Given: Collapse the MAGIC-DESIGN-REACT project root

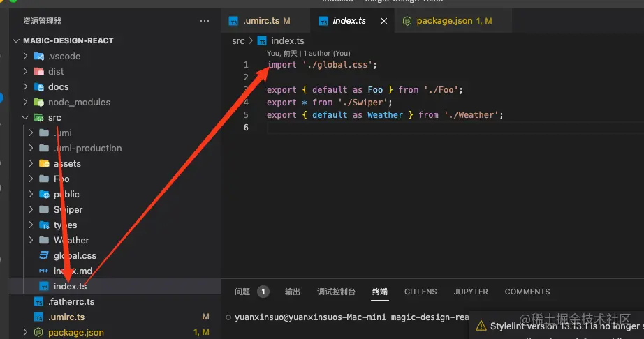Looking at the screenshot, I should point(17,40).
